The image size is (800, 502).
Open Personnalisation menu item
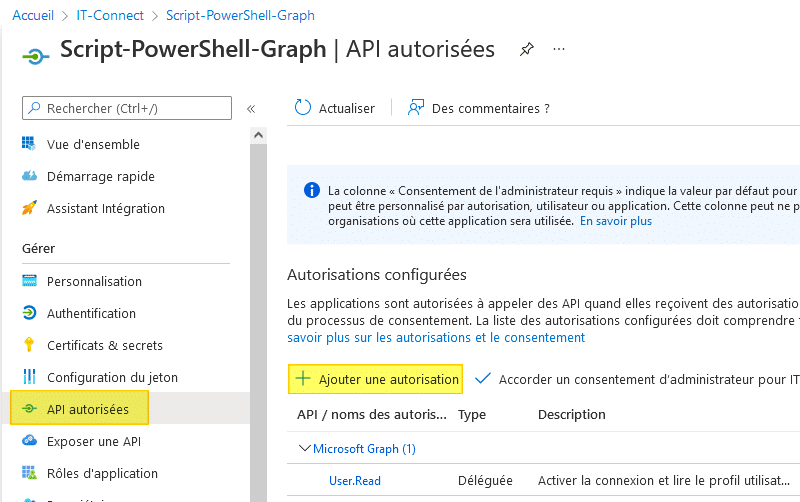pos(94,281)
